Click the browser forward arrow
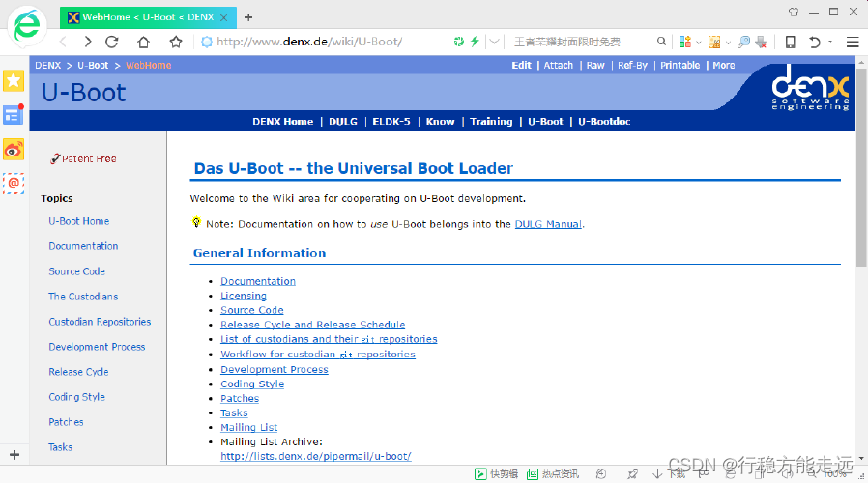868x483 pixels. coord(87,42)
